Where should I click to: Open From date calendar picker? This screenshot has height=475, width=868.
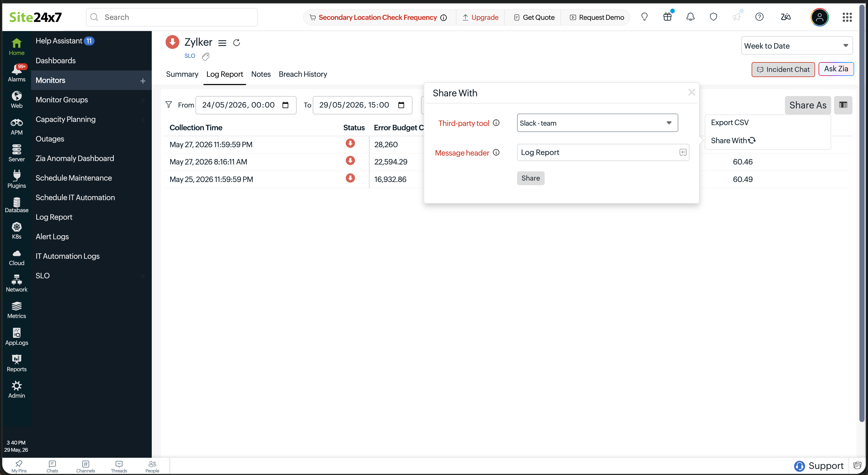[x=285, y=105]
